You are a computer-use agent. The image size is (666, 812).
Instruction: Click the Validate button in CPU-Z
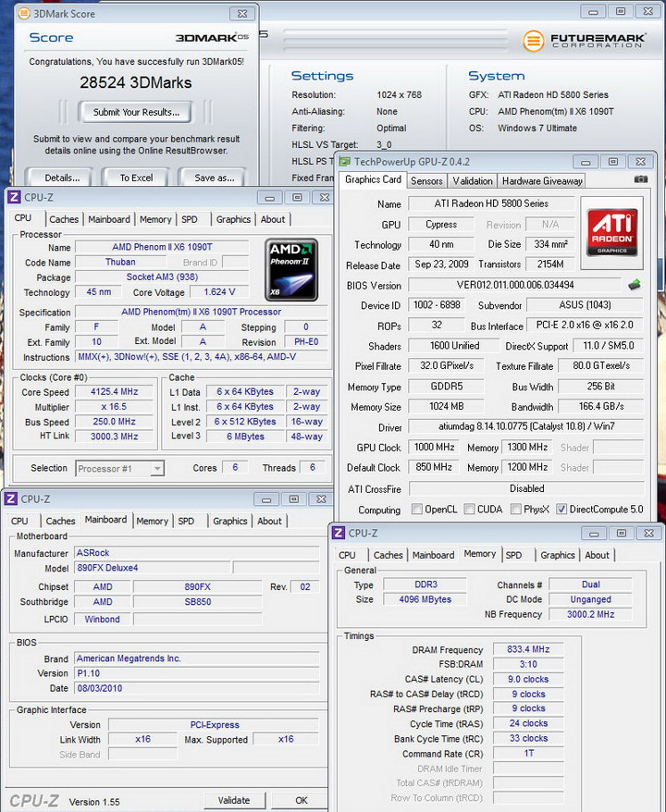tap(234, 800)
